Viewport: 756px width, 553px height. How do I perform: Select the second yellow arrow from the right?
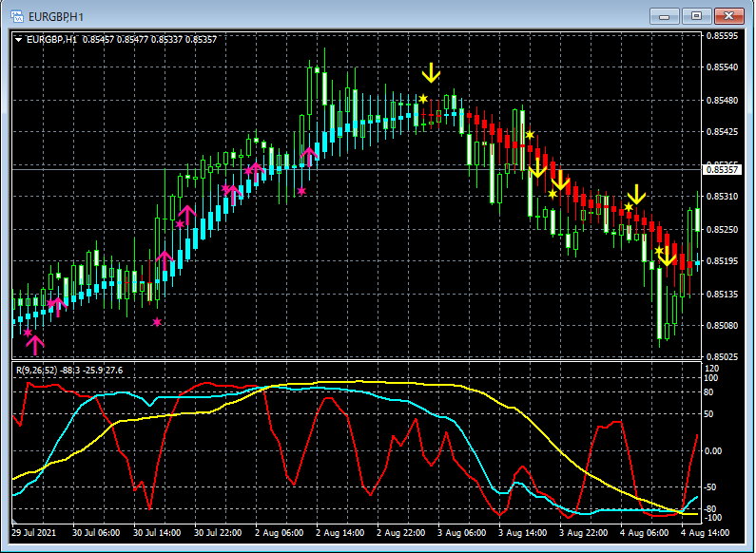pyautogui.click(x=636, y=195)
